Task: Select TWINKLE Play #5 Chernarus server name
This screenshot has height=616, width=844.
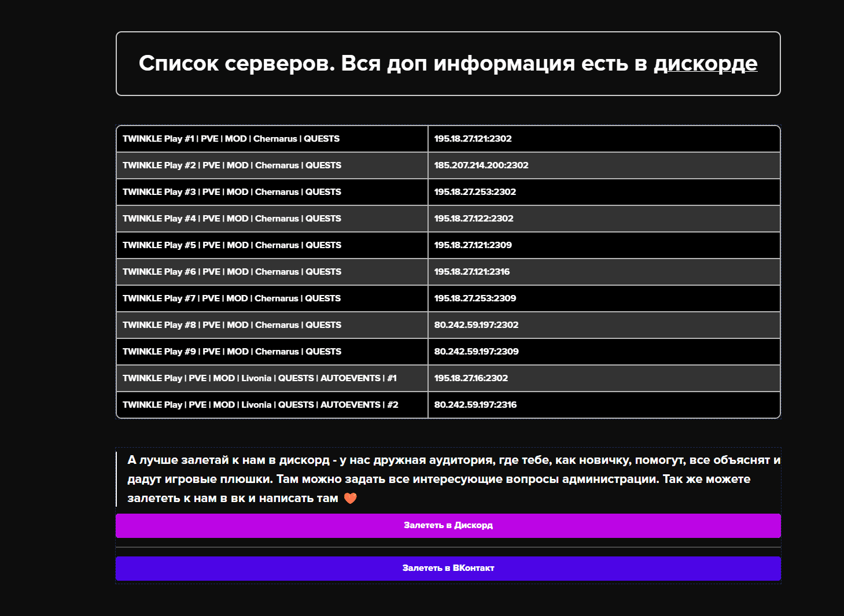Action: [x=232, y=245]
